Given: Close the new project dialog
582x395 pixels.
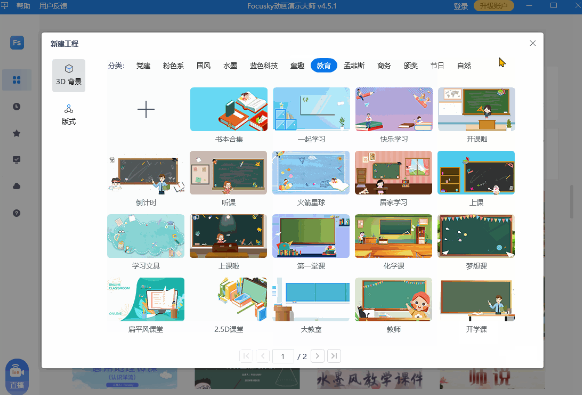Looking at the screenshot, I should pos(533,43).
